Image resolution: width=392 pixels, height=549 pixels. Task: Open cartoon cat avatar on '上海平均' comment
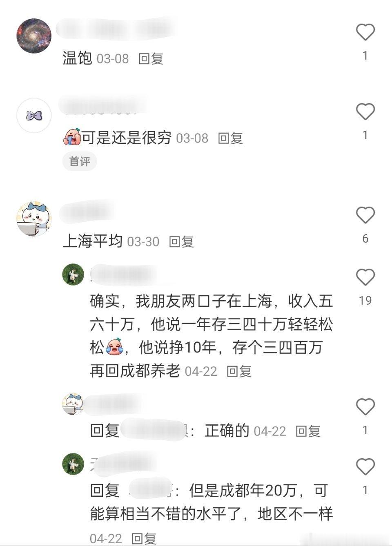(x=34, y=219)
